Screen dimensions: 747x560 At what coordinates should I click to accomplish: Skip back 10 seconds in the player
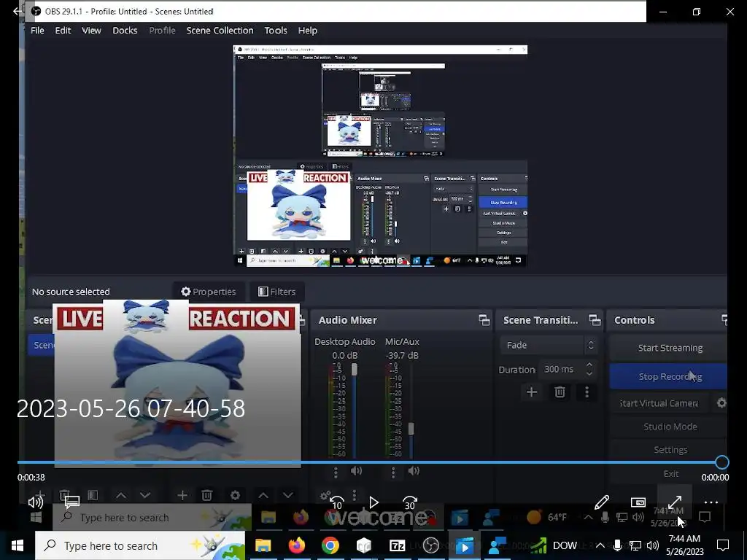pos(337,502)
